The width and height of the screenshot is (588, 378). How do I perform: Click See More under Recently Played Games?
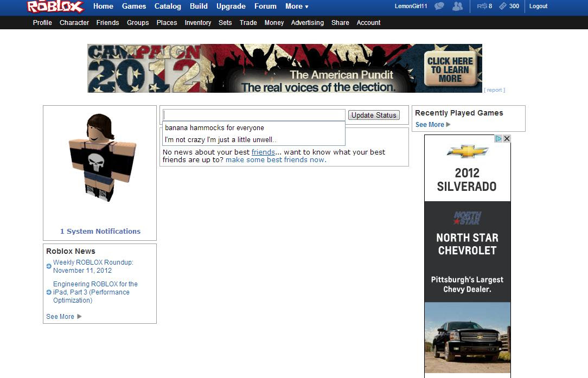coord(430,125)
